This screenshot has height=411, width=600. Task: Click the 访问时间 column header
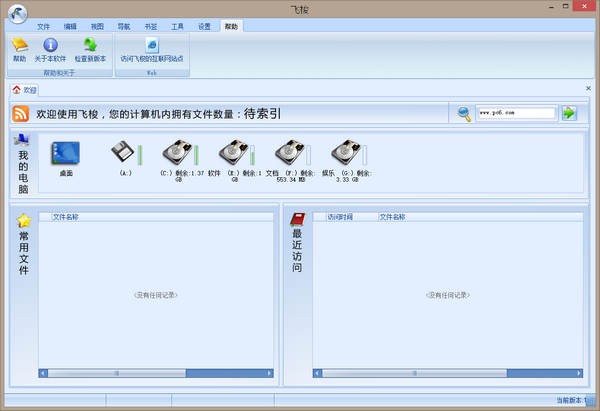[340, 217]
